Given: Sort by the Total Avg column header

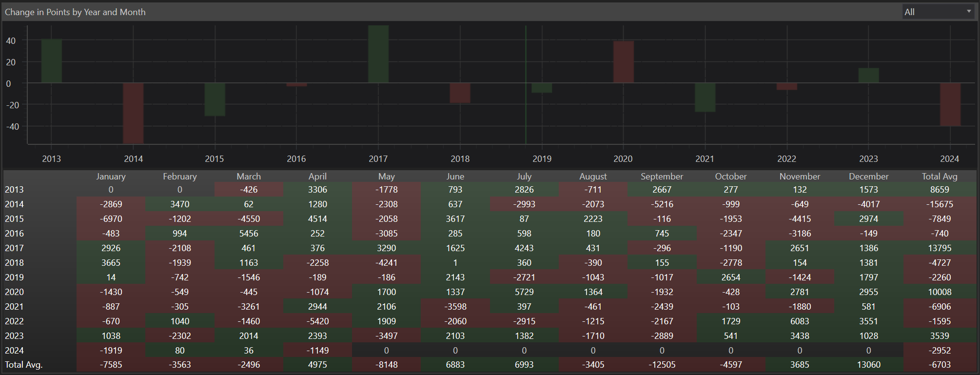Looking at the screenshot, I should (x=939, y=177).
